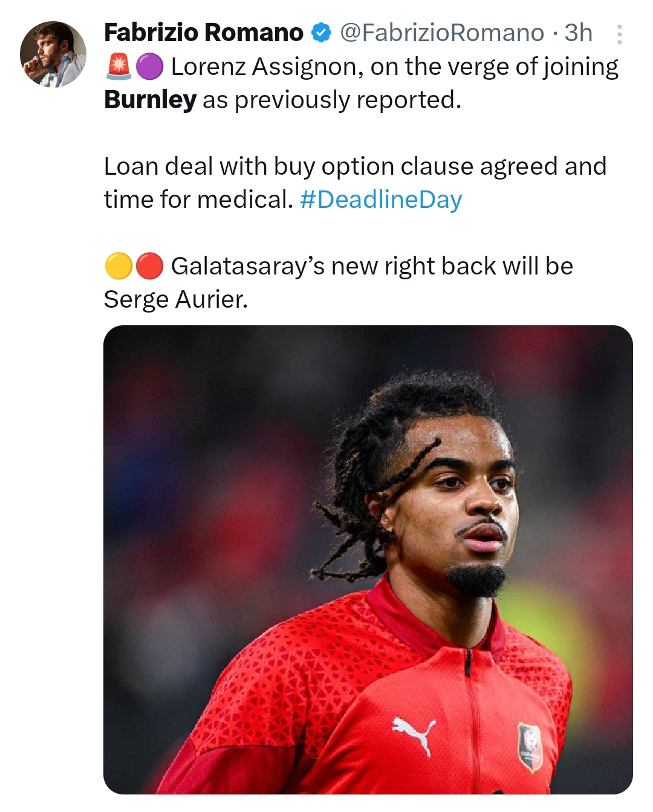Click the Serge Aurier text line
653x812 pixels.
point(176,299)
